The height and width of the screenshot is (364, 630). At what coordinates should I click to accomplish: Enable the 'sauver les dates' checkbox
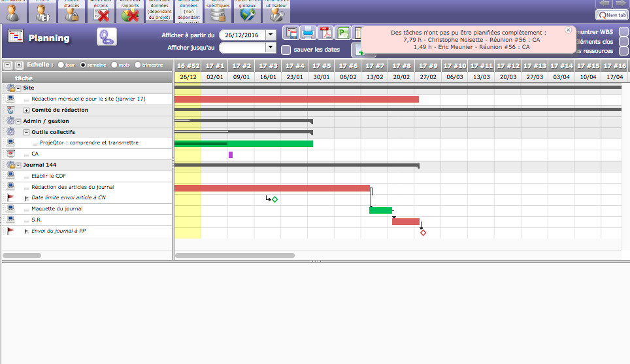[286, 50]
